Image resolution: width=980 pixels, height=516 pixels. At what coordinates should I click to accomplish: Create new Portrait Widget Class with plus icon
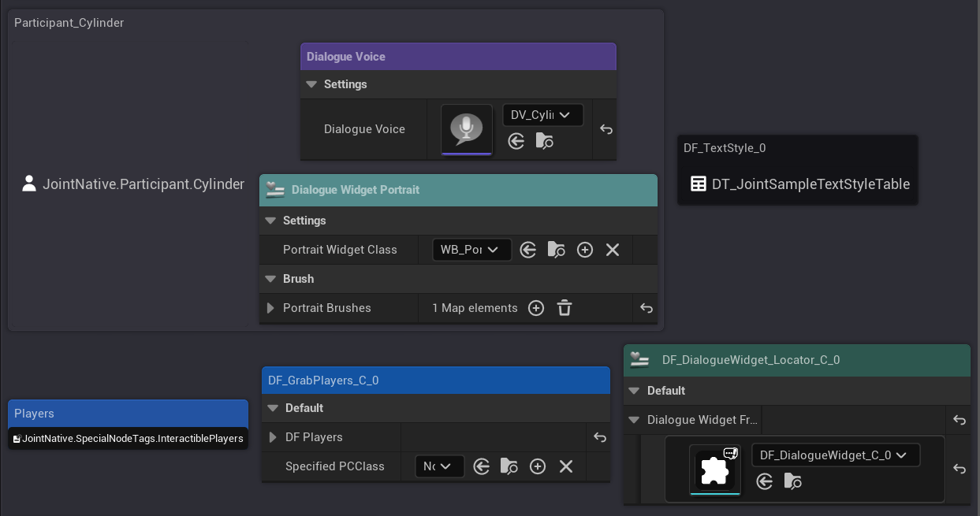click(585, 250)
